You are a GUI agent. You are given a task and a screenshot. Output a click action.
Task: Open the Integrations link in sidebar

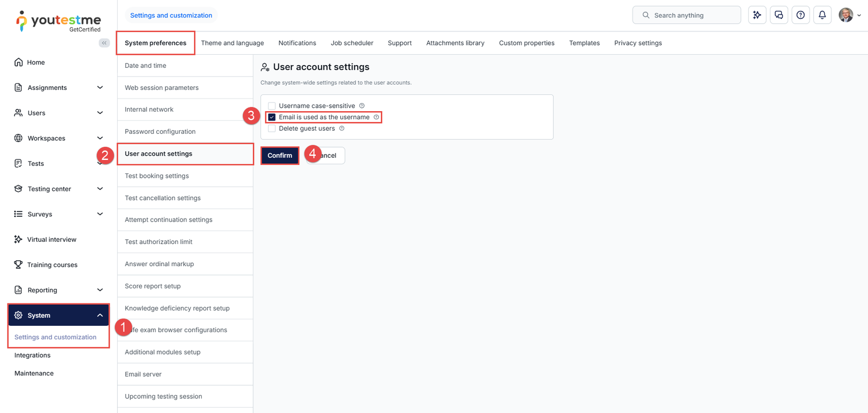(x=33, y=355)
